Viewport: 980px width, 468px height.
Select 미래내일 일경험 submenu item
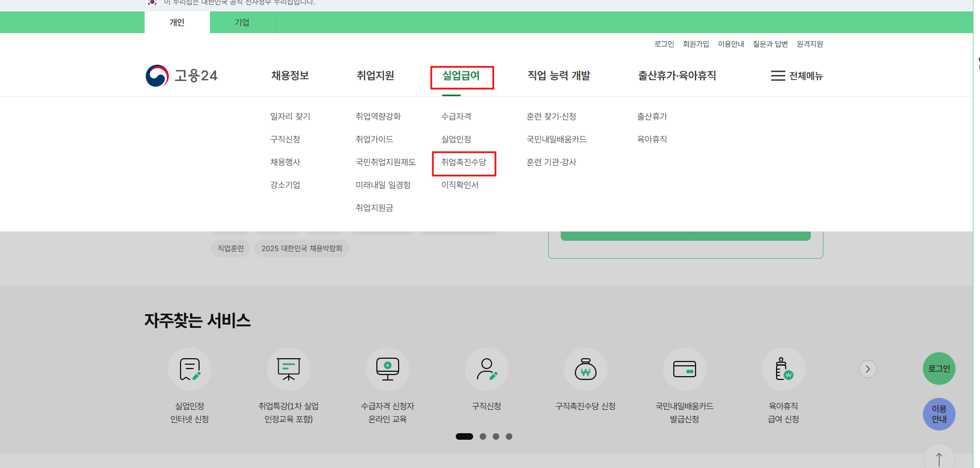click(x=383, y=185)
